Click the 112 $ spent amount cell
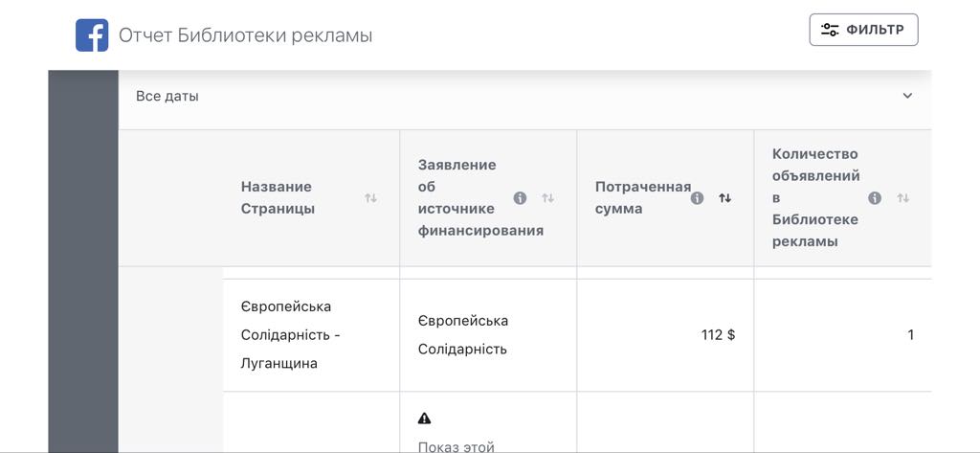Image resolution: width=980 pixels, height=453 pixels. 666,335
